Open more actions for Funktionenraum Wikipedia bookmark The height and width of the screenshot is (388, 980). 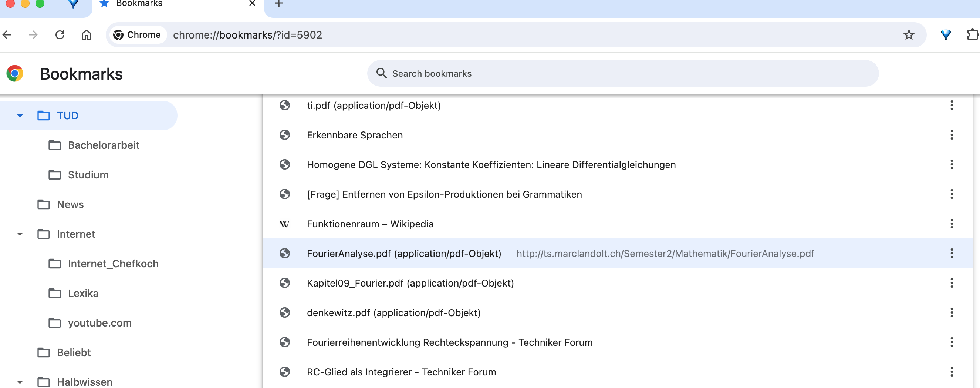point(952,224)
